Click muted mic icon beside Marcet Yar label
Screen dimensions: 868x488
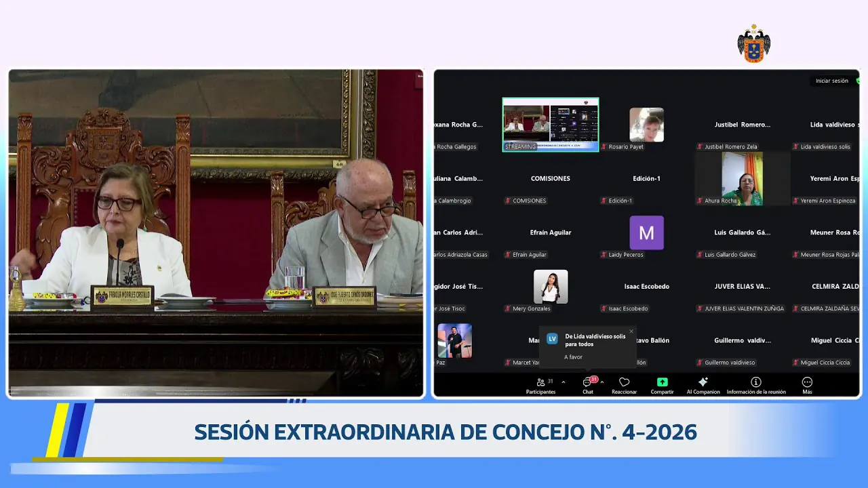tap(508, 363)
